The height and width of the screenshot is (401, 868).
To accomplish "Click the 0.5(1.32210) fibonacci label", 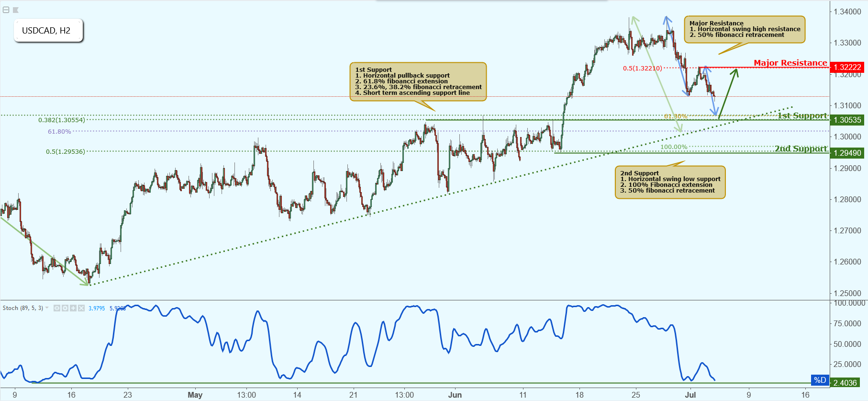I will (642, 68).
